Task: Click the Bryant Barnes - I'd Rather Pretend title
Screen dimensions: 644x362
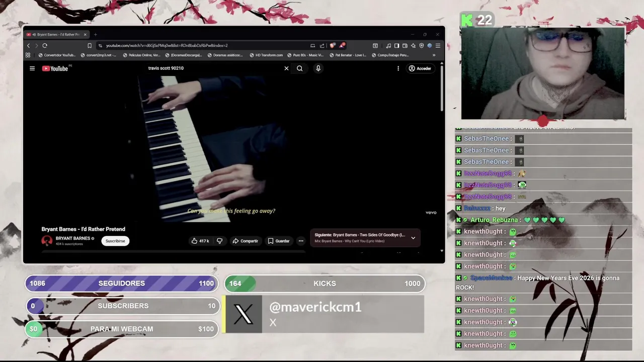Action: [x=84, y=229]
